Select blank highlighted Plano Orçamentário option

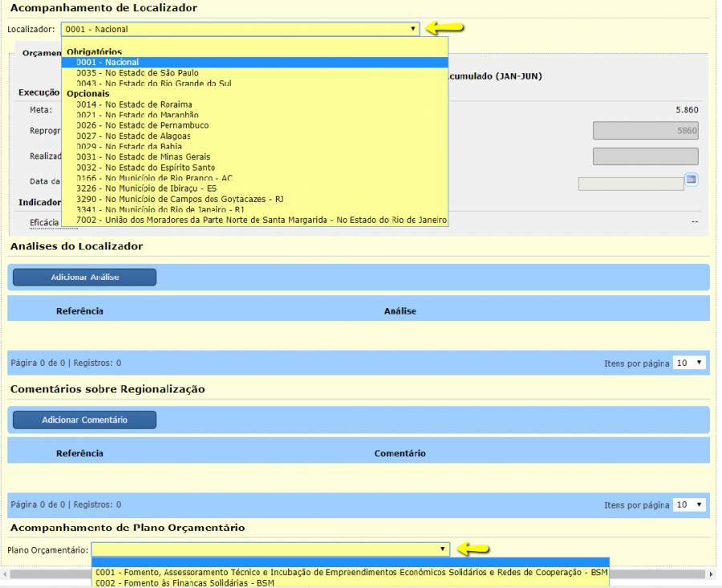pyautogui.click(x=351, y=562)
